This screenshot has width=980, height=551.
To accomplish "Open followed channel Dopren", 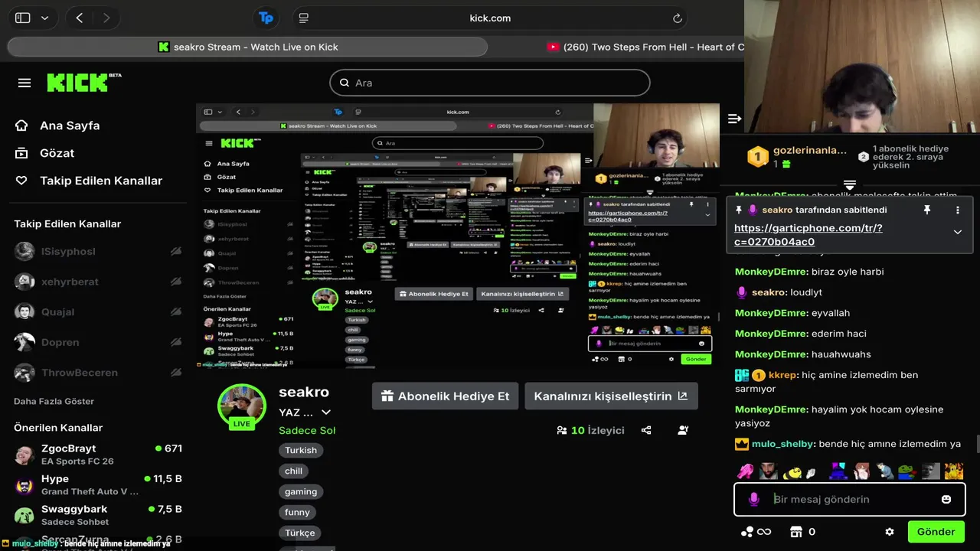I will [98, 342].
